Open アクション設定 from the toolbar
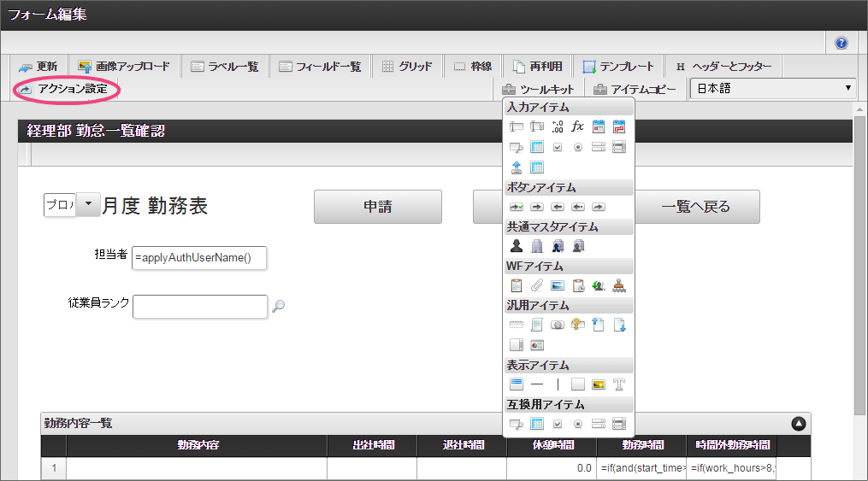Viewport: 868px width, 481px height. (x=63, y=89)
